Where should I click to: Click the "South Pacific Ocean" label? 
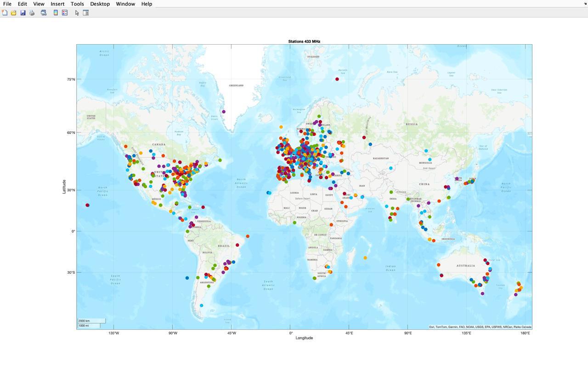click(115, 279)
